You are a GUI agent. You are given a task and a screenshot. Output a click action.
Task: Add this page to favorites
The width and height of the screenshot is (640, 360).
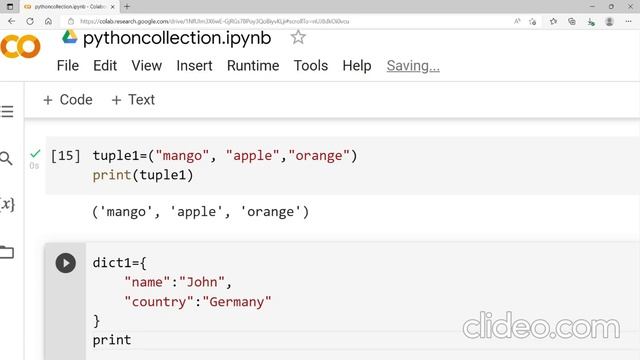pos(533,21)
